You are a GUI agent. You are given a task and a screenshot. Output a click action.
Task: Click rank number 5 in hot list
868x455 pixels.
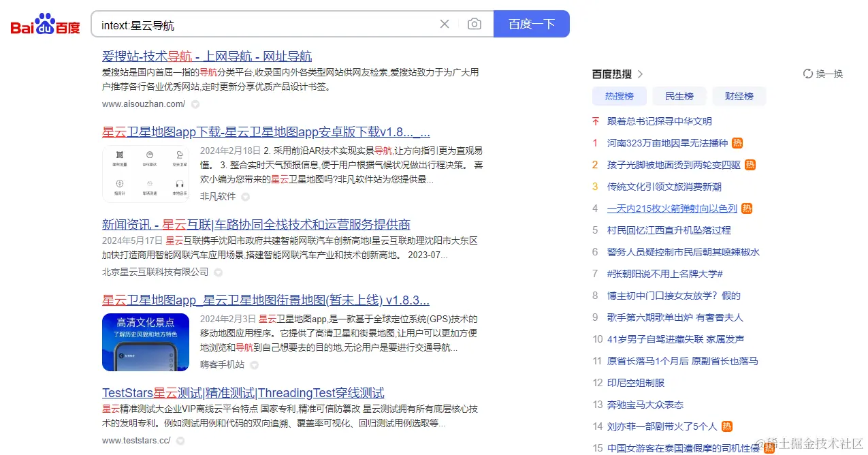coord(595,230)
